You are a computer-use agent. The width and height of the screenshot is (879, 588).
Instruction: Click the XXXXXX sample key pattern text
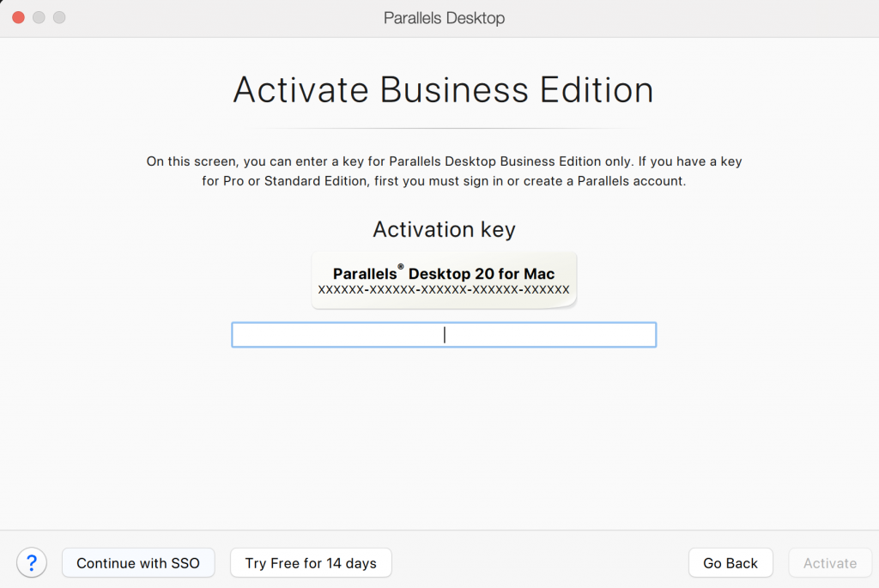point(444,290)
